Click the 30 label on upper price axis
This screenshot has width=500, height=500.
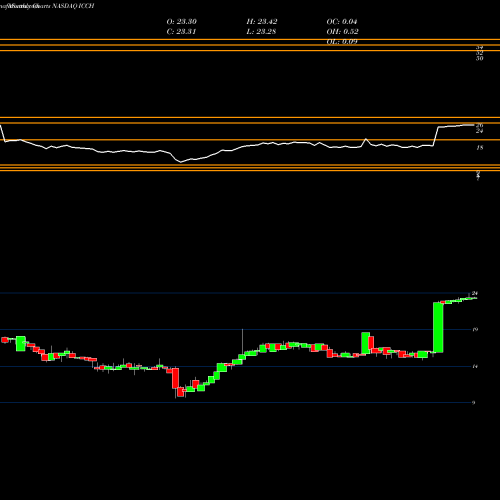pyautogui.click(x=479, y=59)
